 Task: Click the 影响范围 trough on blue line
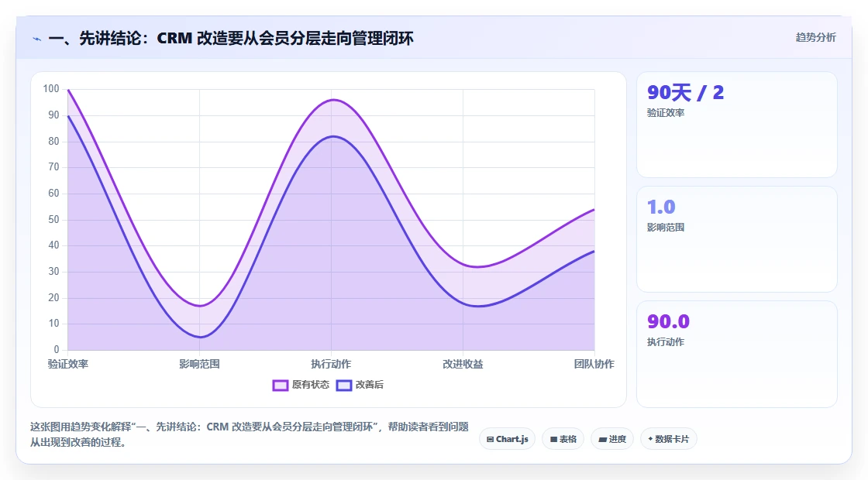tap(200, 337)
